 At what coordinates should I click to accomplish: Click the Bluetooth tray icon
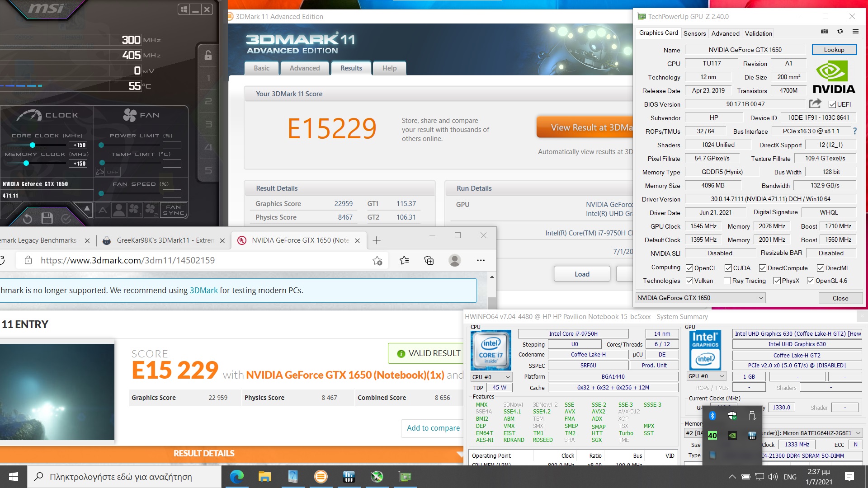click(712, 416)
